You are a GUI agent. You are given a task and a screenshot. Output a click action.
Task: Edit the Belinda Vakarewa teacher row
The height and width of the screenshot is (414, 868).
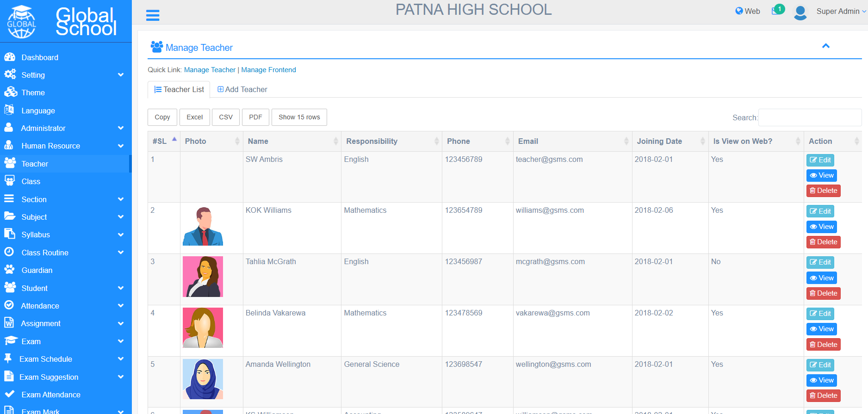(x=820, y=314)
